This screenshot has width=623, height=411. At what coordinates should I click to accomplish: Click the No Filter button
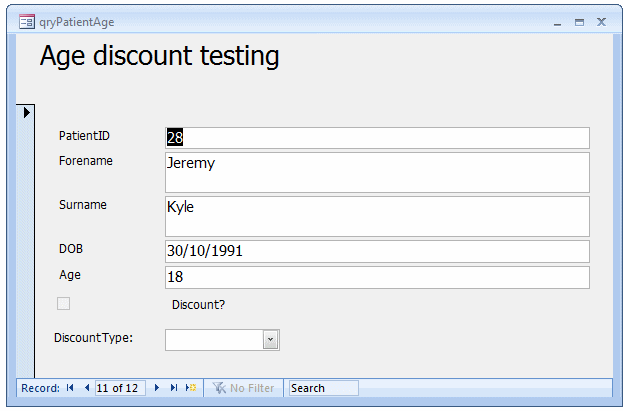click(243, 388)
